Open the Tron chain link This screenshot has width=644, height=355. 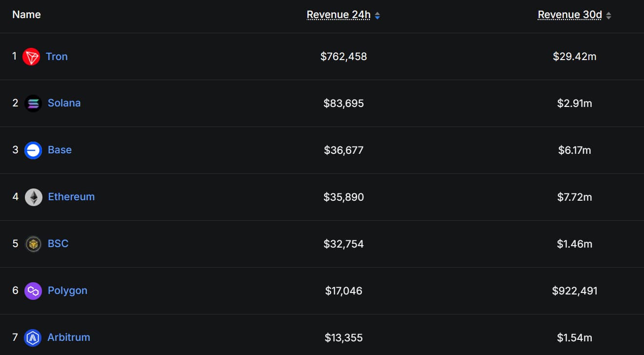pyautogui.click(x=57, y=57)
